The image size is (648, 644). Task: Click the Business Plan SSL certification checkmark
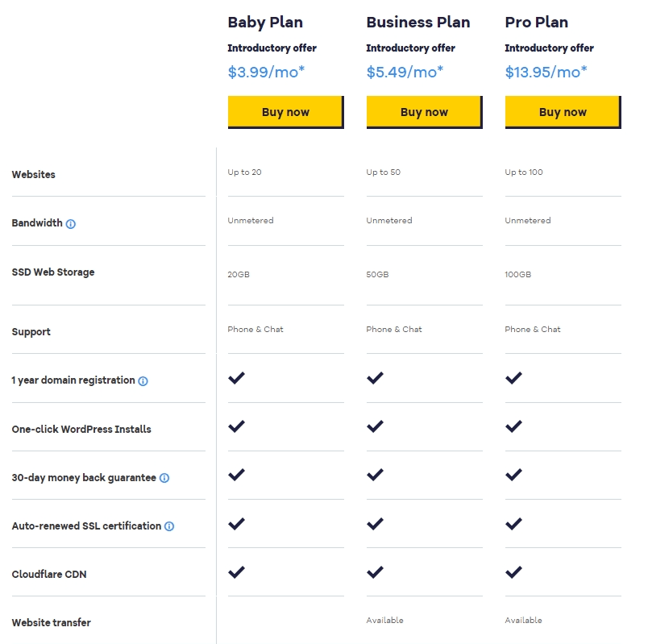(x=375, y=523)
